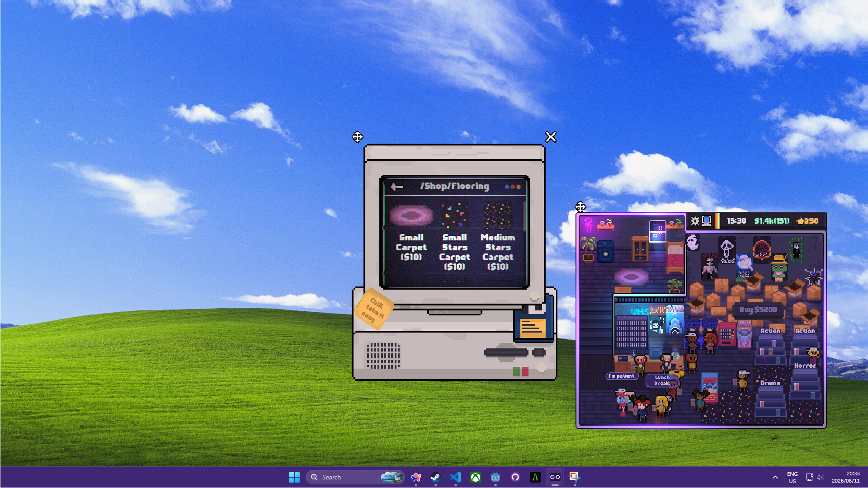Screen dimensions: 868x488
Task: Click the round power button on the monitor
Action: click(x=534, y=296)
